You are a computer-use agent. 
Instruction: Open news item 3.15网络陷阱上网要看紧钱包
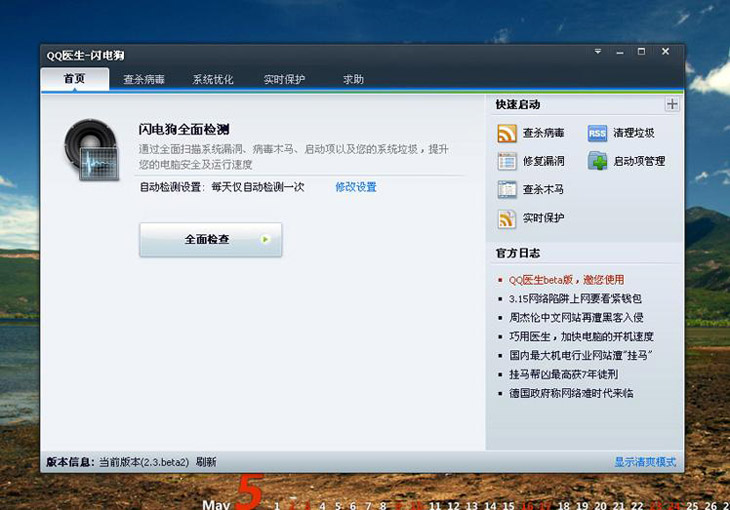click(575, 299)
